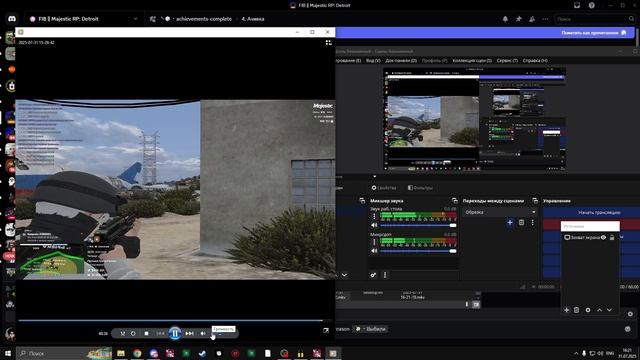This screenshot has height=360, width=640.
Task: Move the selected source down
Action: (609, 310)
